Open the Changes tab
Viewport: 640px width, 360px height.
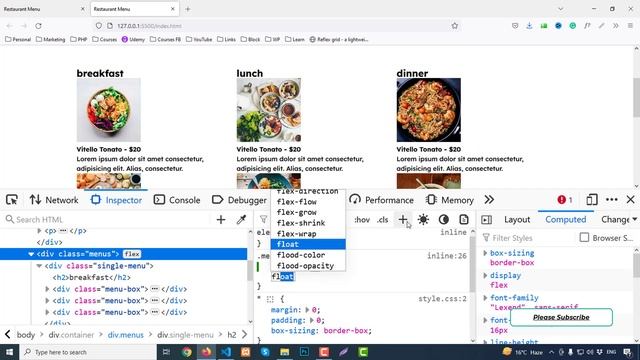pos(615,220)
